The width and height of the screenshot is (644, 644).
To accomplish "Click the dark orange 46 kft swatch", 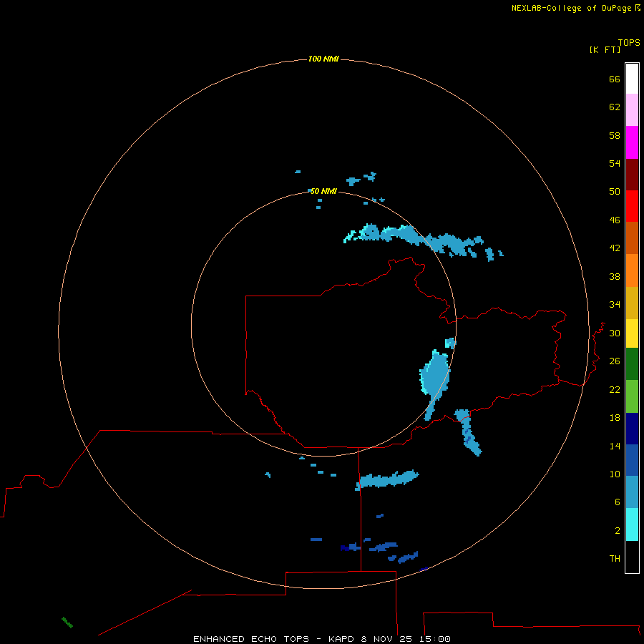I will (632, 238).
